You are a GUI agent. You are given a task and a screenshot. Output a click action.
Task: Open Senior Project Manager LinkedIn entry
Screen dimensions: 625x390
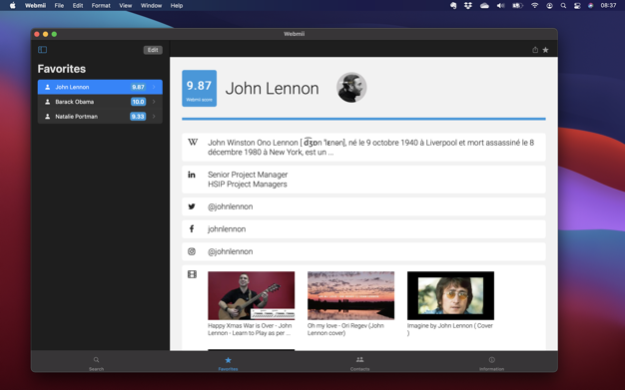pos(248,179)
